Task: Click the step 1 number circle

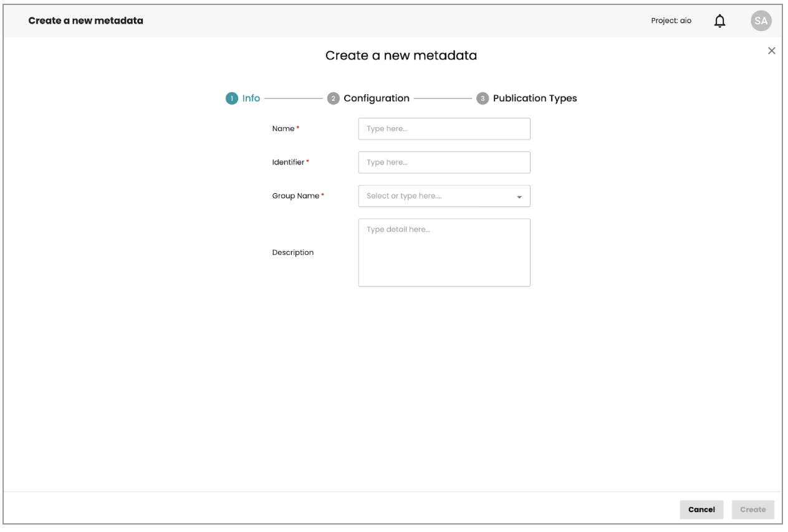Action: pos(231,98)
